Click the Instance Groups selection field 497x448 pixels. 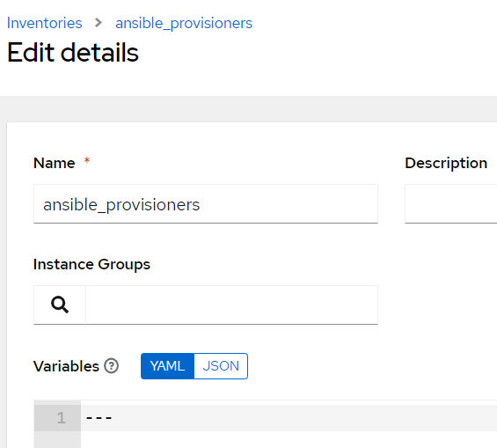point(231,305)
